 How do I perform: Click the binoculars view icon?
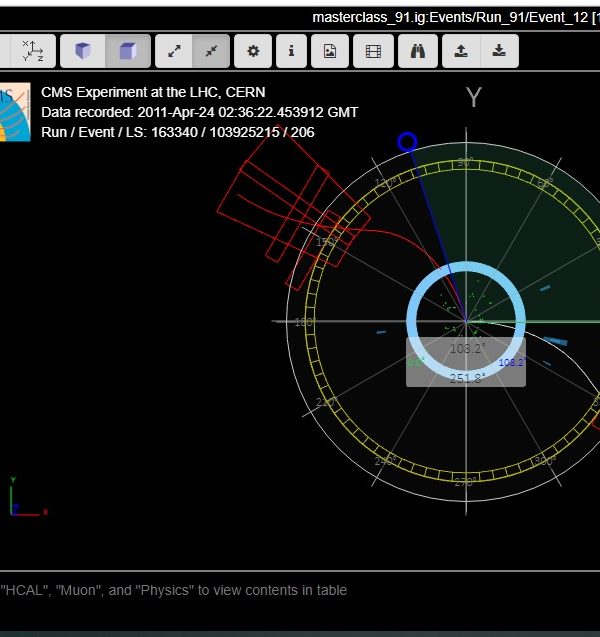pyautogui.click(x=418, y=51)
